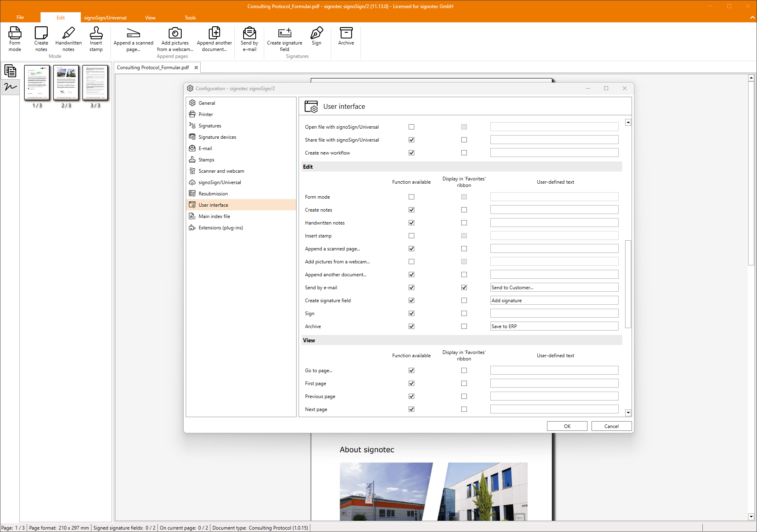Choose the Handwritten notes pen tool
Viewport: 757px width, 532px height.
tap(68, 39)
